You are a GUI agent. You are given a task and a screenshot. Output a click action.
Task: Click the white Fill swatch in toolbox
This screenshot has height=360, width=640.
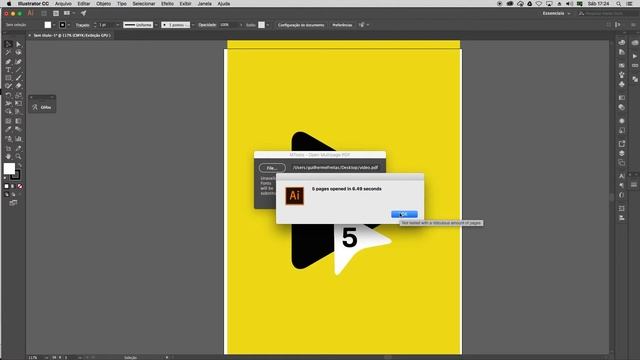pos(9,169)
